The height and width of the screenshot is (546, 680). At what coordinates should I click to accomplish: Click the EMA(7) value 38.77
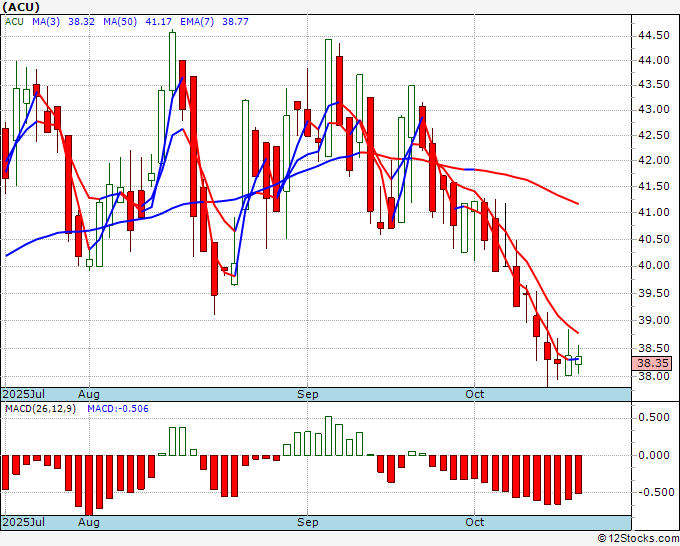[235, 21]
